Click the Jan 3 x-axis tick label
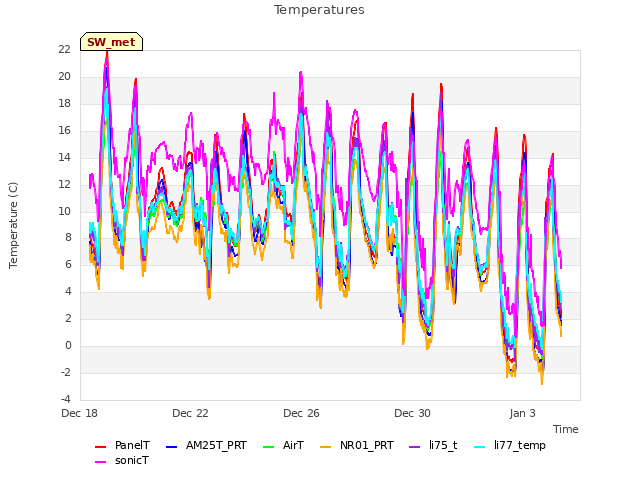This screenshot has height=480, width=640. coord(522,413)
